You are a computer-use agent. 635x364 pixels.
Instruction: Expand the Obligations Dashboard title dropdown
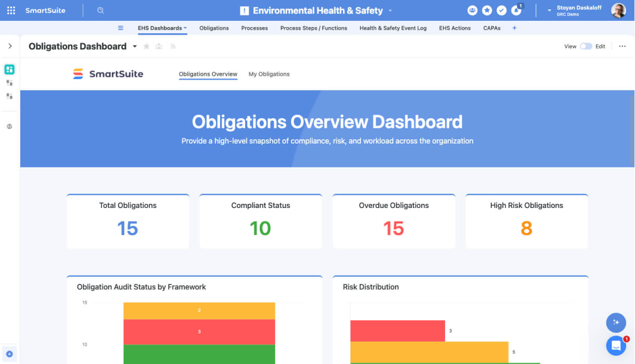point(134,46)
